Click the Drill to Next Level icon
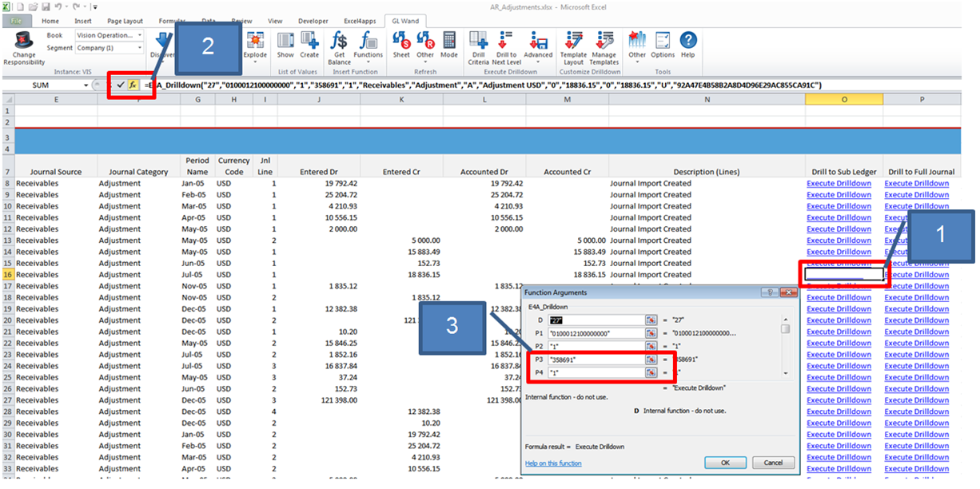This screenshot has height=489, width=980. pos(506,40)
